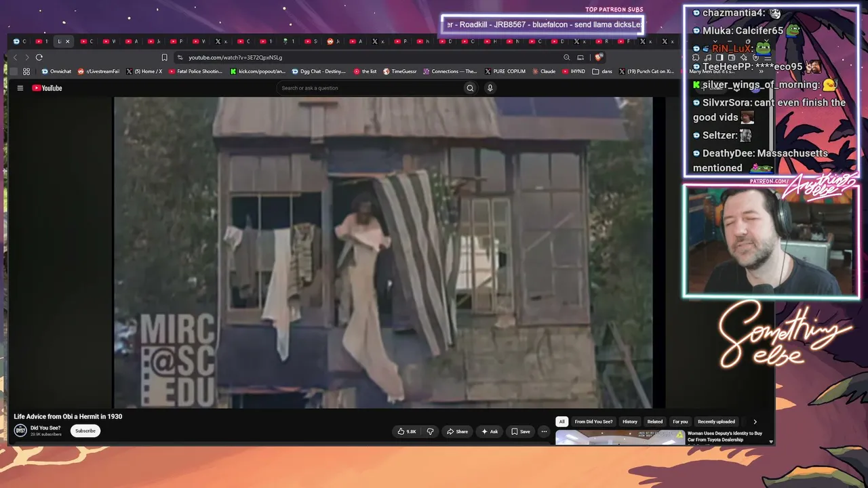868x488 pixels.
Task: Open the dans bookmarks folder
Action: 602,71
